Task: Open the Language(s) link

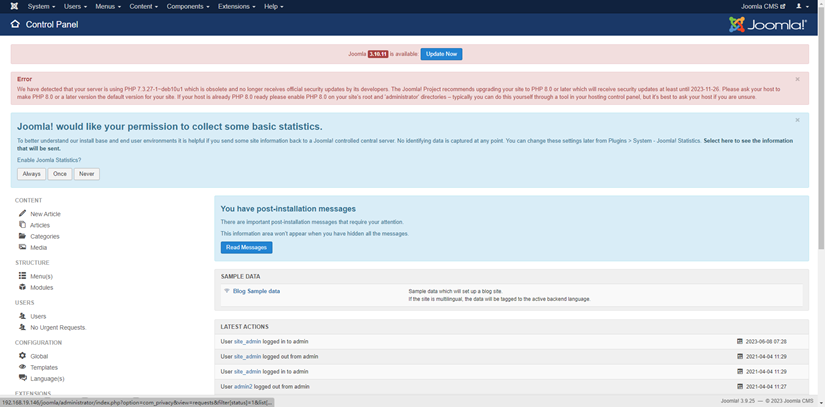Action: [x=47, y=379]
